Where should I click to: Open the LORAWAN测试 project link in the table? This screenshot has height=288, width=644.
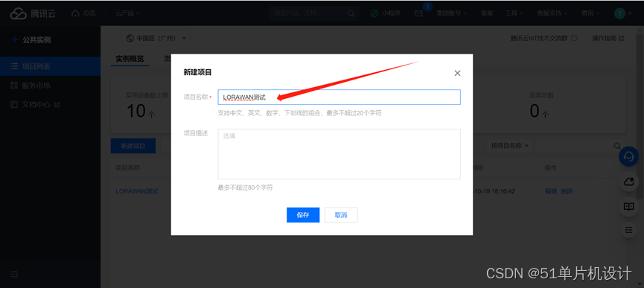coord(137,191)
